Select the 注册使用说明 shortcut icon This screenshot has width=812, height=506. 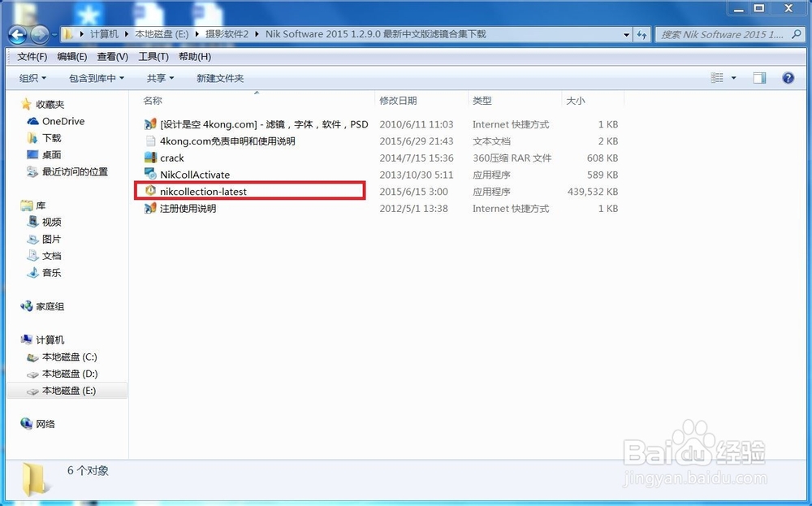click(x=150, y=208)
